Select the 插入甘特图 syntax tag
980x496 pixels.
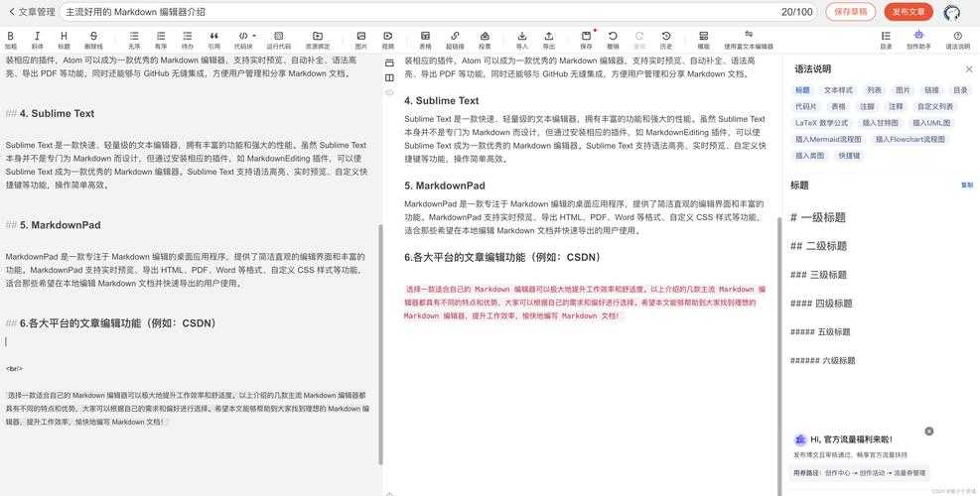click(881, 123)
